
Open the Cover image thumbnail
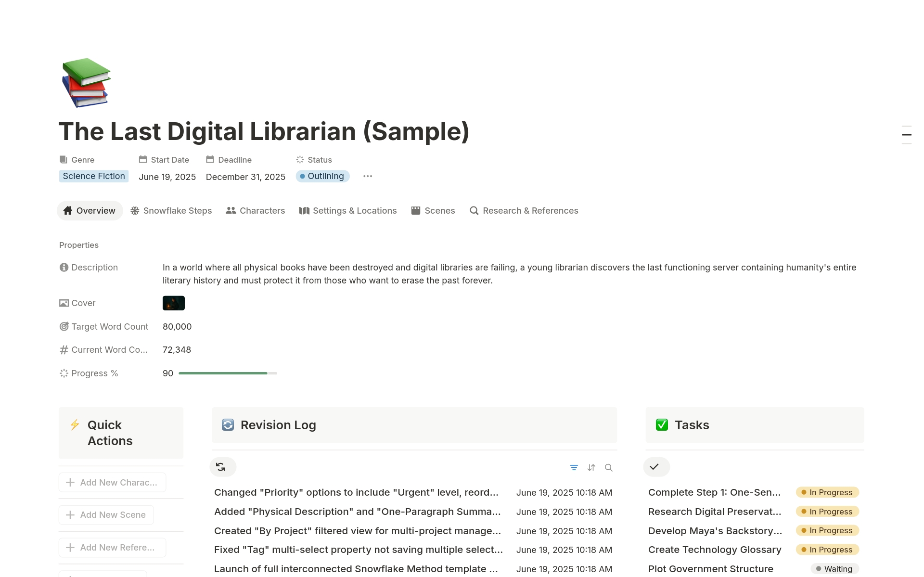pyautogui.click(x=174, y=303)
